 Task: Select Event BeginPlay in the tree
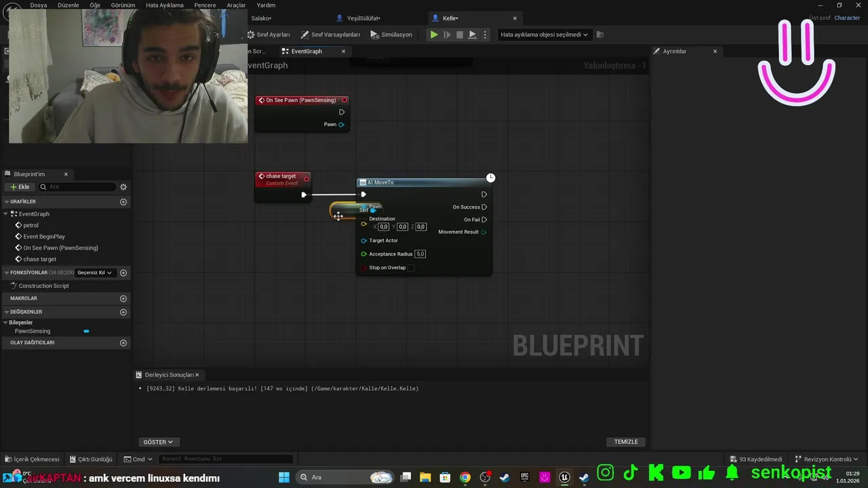(44, 237)
